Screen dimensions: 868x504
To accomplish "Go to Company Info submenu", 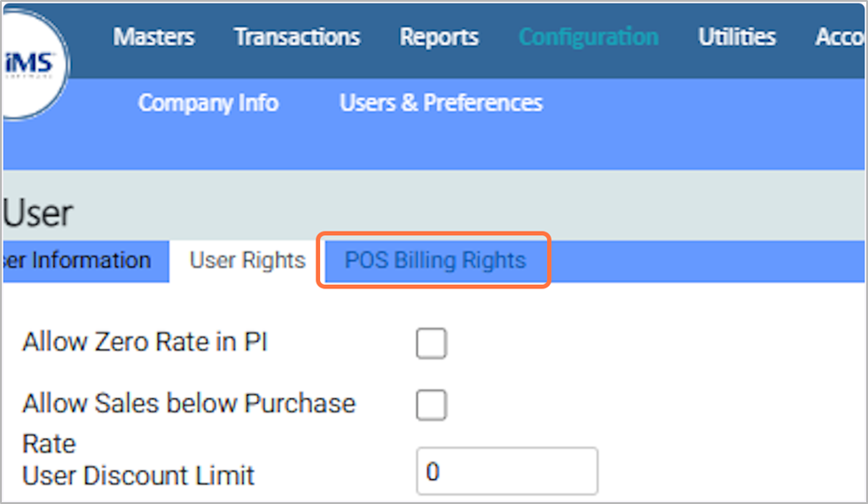I will 208,103.
